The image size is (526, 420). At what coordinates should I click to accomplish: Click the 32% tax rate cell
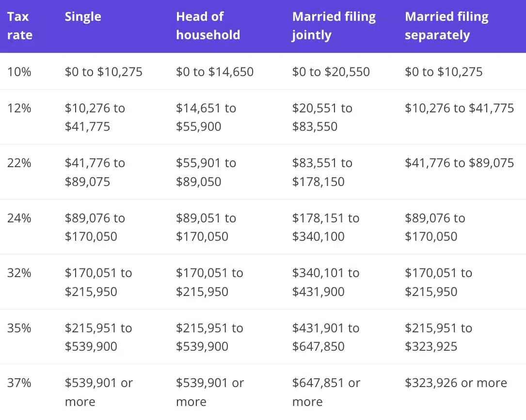(x=19, y=273)
